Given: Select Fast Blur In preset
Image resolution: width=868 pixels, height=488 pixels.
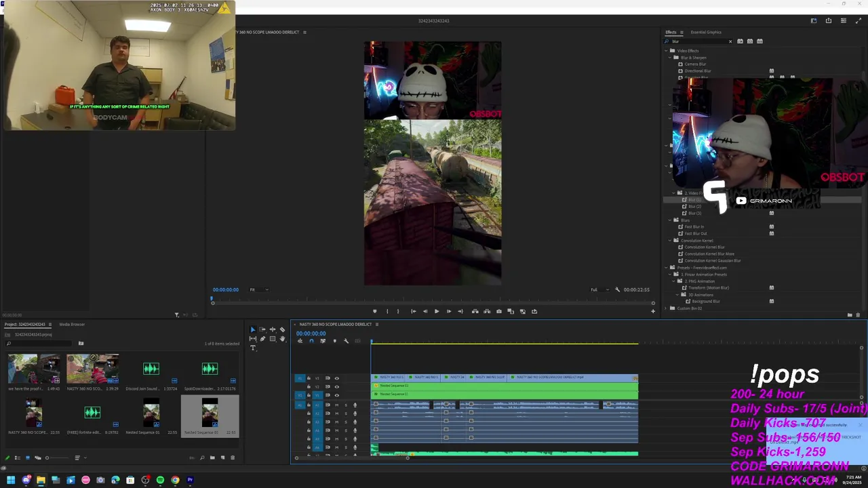Looking at the screenshot, I should click(694, 227).
